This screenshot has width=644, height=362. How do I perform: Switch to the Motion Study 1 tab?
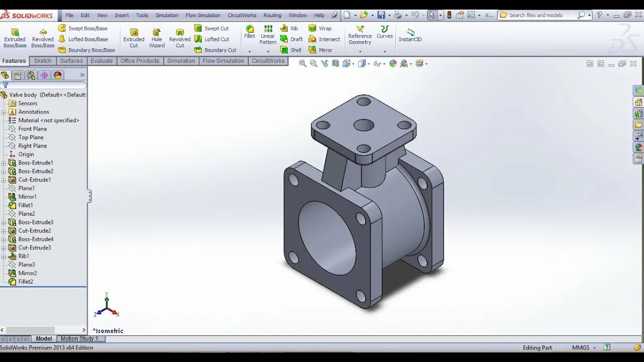pos(80,338)
